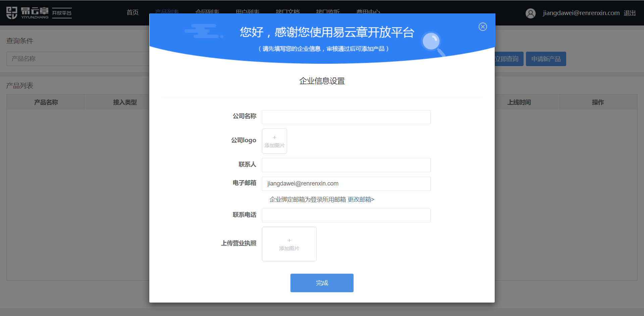Click the 易云章 logo icon
644x316 pixels.
(12, 13)
